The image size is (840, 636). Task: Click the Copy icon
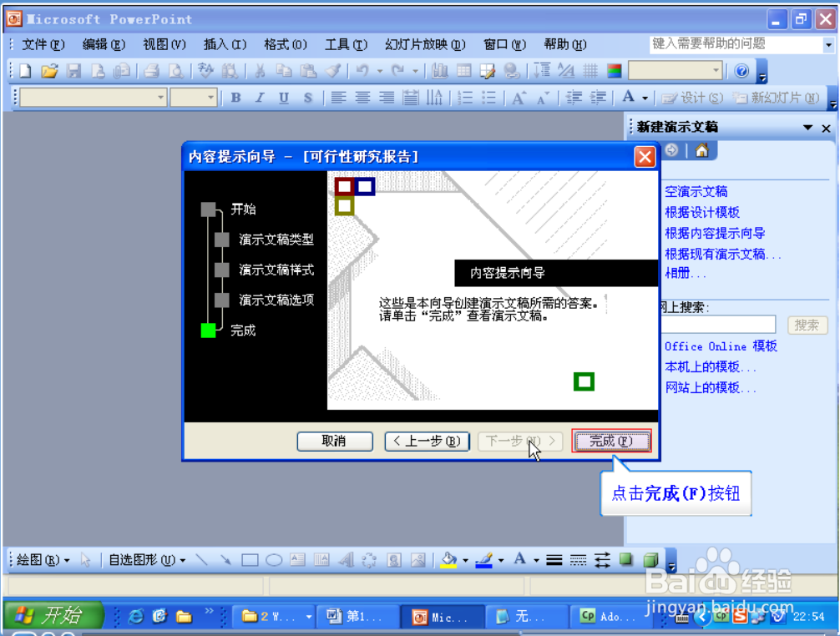tap(283, 71)
